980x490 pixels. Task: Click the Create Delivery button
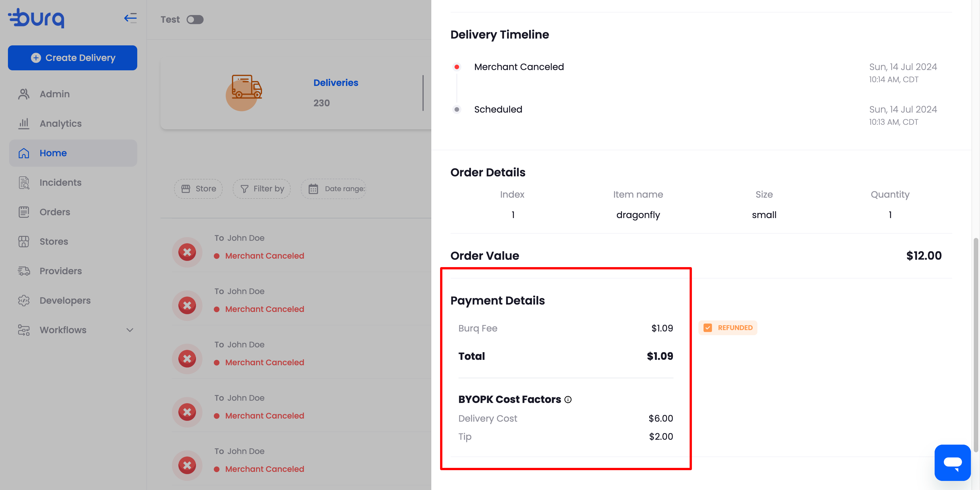73,58
